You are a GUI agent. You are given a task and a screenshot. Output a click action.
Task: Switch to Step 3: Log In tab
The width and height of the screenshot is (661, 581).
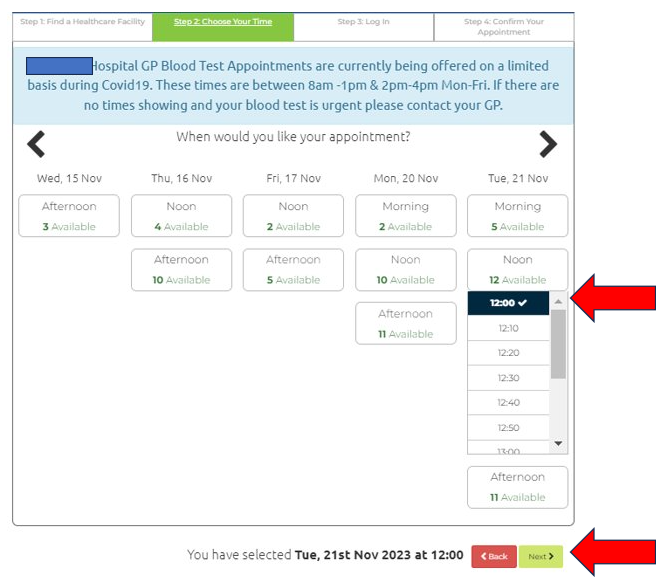click(363, 22)
